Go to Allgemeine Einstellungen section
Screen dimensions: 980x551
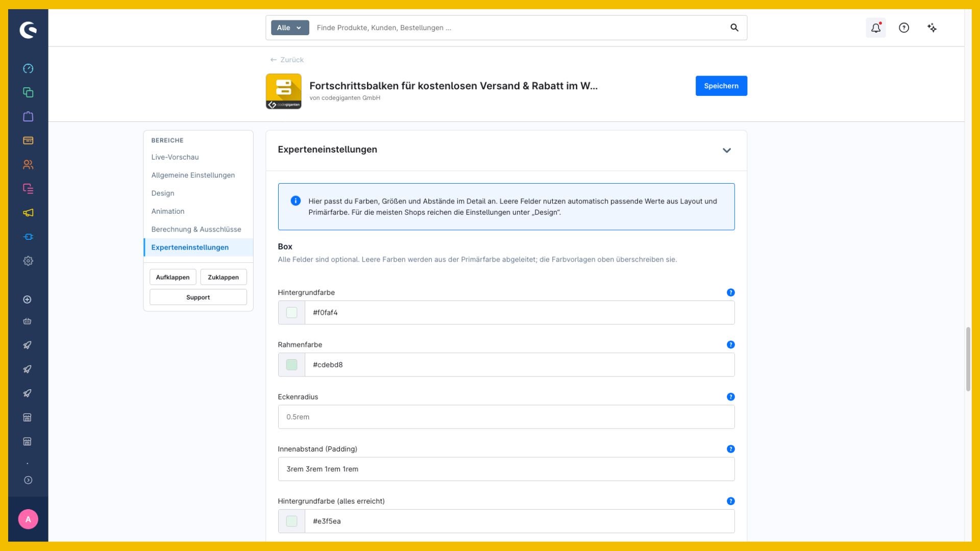coord(193,175)
